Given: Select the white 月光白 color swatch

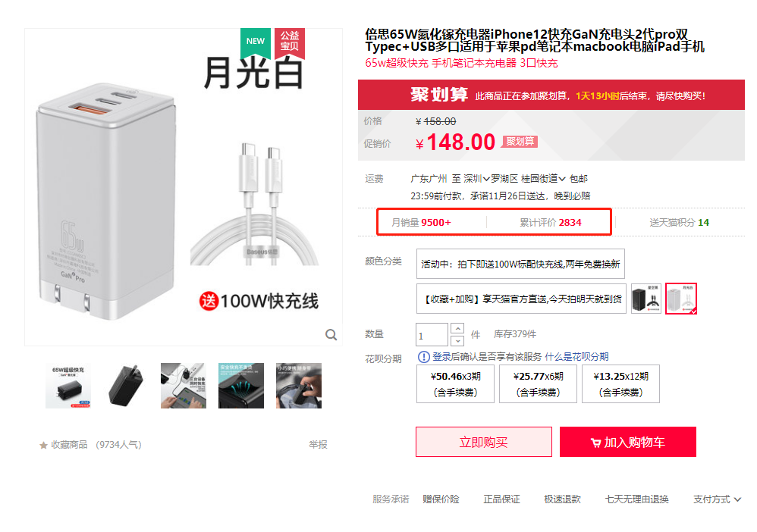Looking at the screenshot, I should [x=680, y=299].
